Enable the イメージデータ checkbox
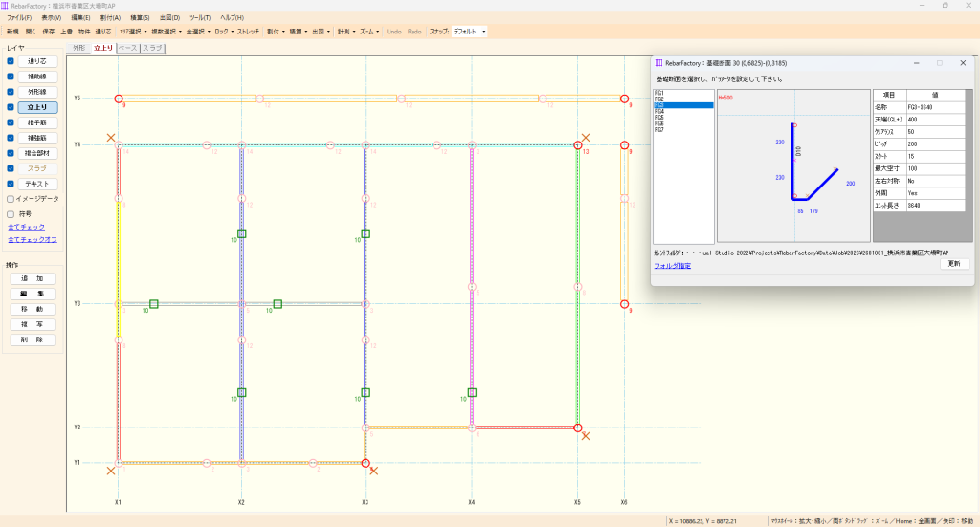This screenshot has height=527, width=980. pos(11,199)
